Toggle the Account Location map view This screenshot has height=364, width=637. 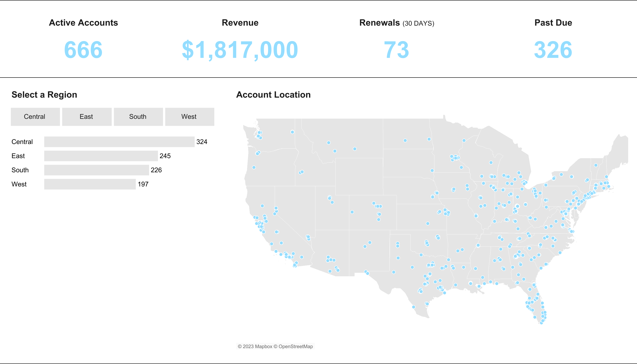click(273, 94)
